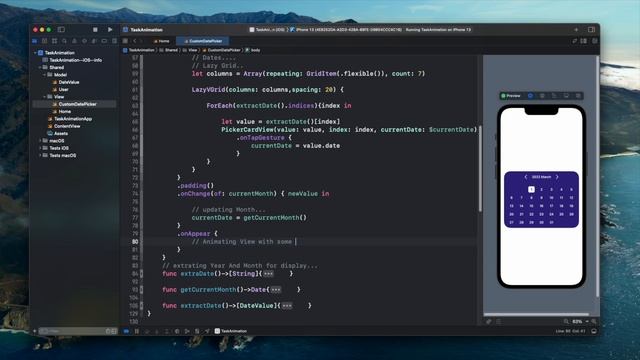Screen dimensions: 640x360
Task: Unfold the getCurrentMonth function ellipsis
Action: click(x=276, y=290)
